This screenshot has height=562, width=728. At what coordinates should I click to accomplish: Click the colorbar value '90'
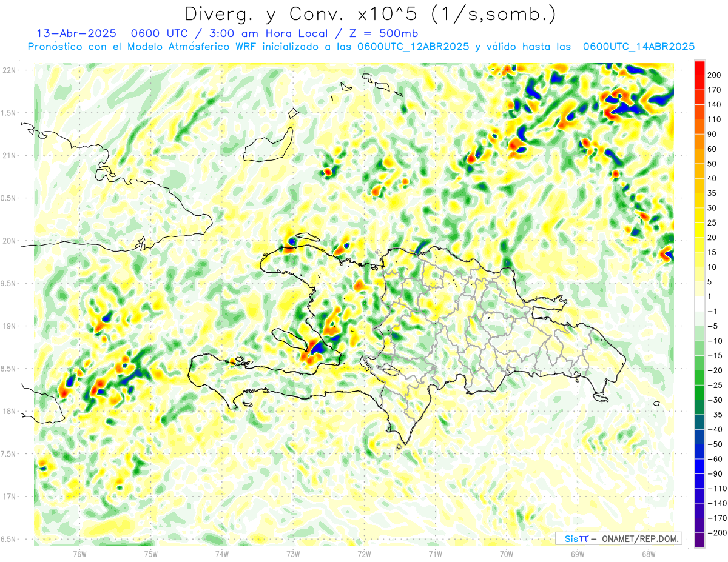point(712,134)
